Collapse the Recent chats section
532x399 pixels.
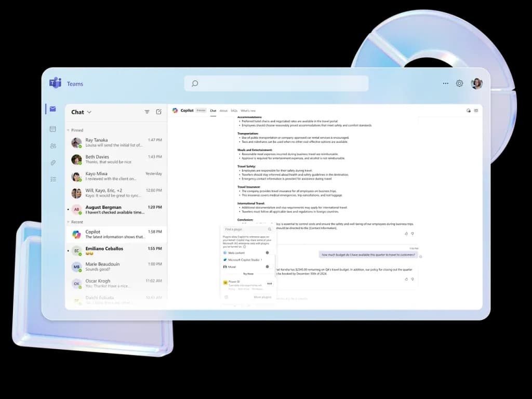pos(68,222)
